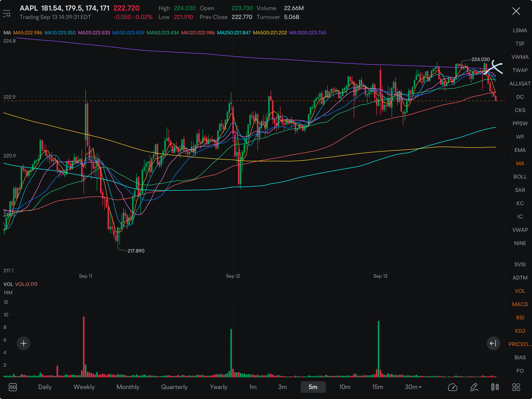Toggle the PRICEO sub-indicator
Screen dimensions: 532x399
click(x=520, y=344)
